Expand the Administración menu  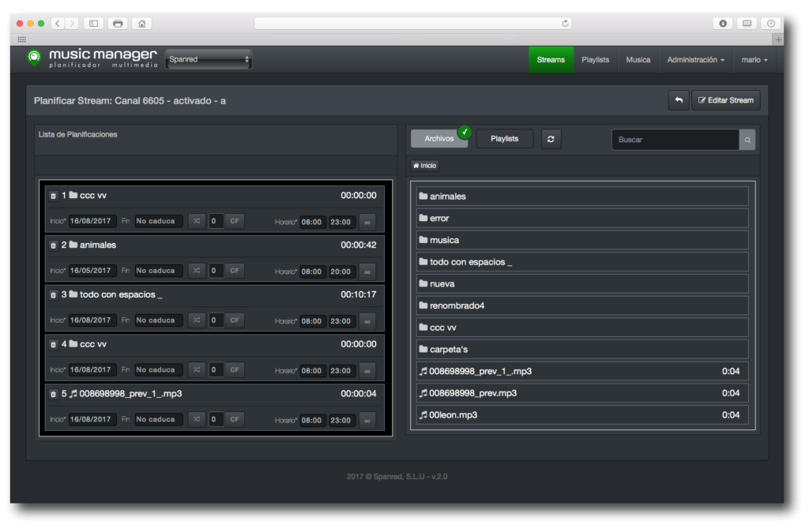point(695,60)
